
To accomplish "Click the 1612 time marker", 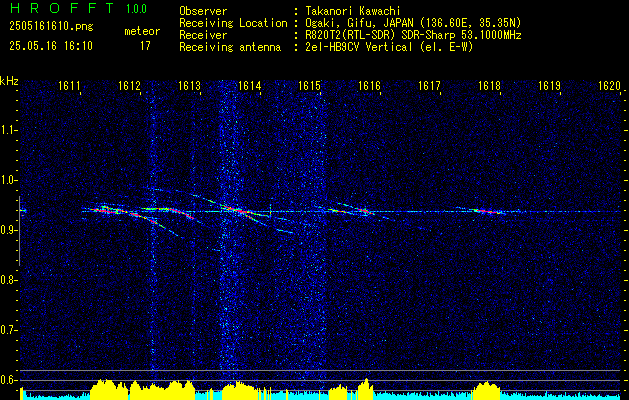I will pyautogui.click(x=130, y=85).
